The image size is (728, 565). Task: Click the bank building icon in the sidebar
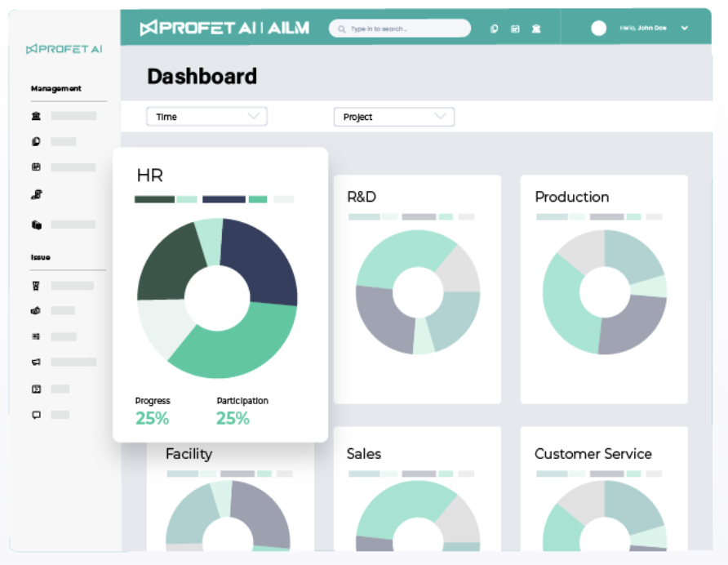[36, 117]
